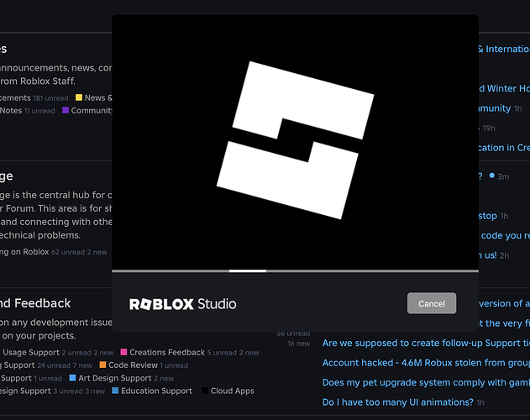The height and width of the screenshot is (420, 530).
Task: Click the blue Education Support badge
Action: pos(115,391)
